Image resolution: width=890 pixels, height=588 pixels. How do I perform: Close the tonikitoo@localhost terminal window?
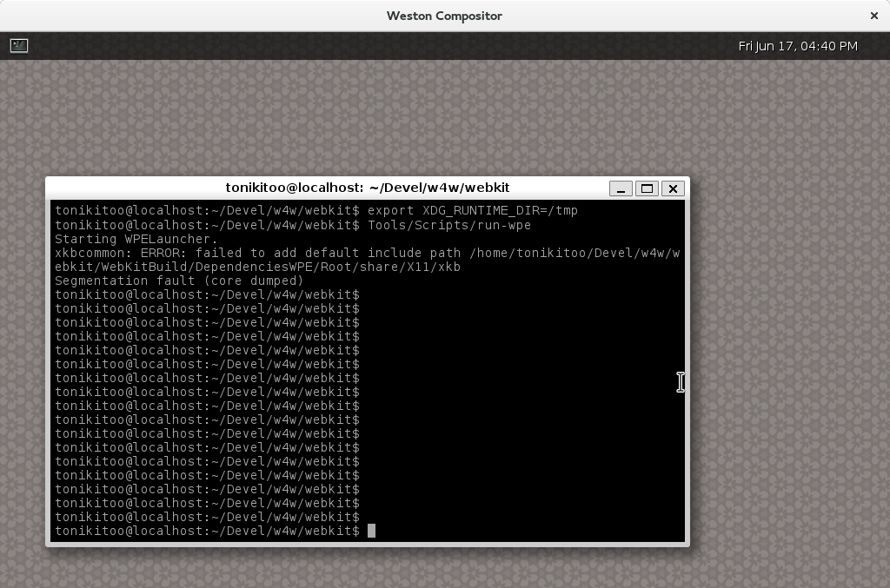[x=673, y=188]
